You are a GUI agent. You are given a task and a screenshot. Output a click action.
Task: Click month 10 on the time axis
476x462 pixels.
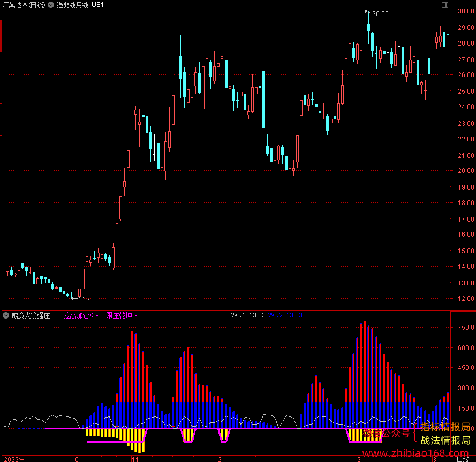(74, 459)
